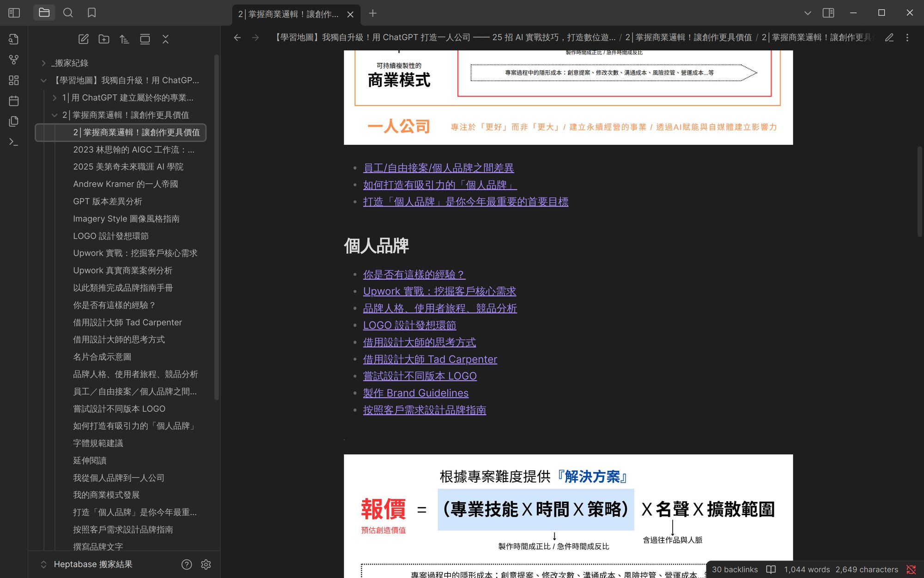The image size is (924, 578).
Task: Open the note's more options menu
Action: [907, 37]
